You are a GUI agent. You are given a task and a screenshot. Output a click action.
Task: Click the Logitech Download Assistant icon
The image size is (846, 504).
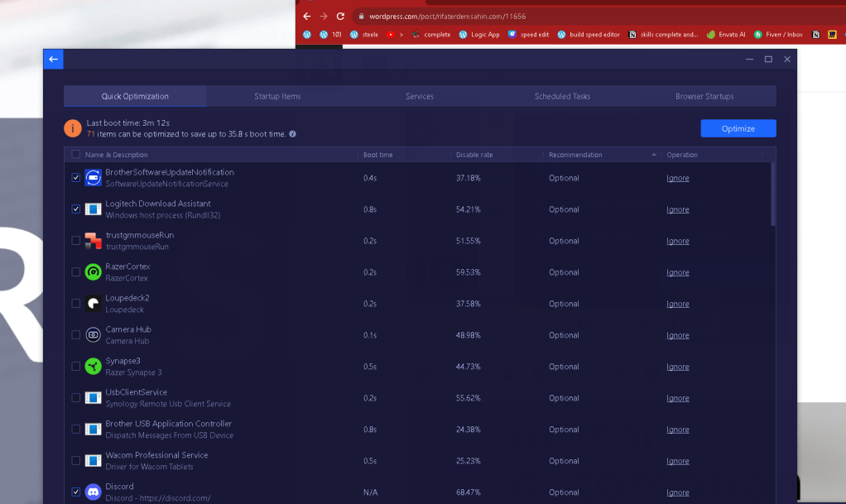click(93, 209)
